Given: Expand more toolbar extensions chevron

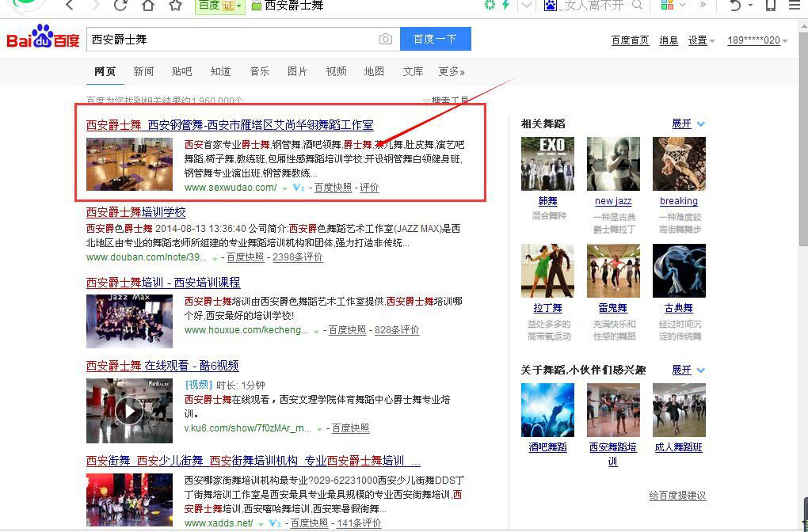Looking at the screenshot, I should point(702,6).
